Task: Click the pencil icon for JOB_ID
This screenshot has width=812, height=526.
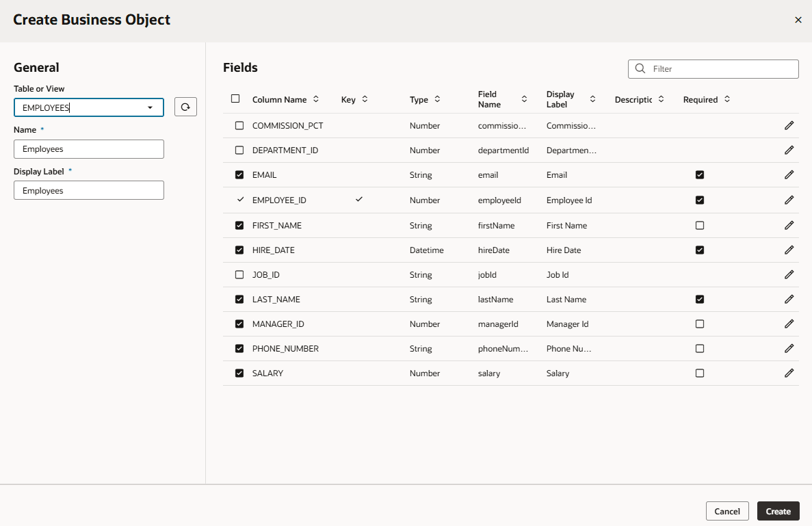Action: pyautogui.click(x=789, y=275)
